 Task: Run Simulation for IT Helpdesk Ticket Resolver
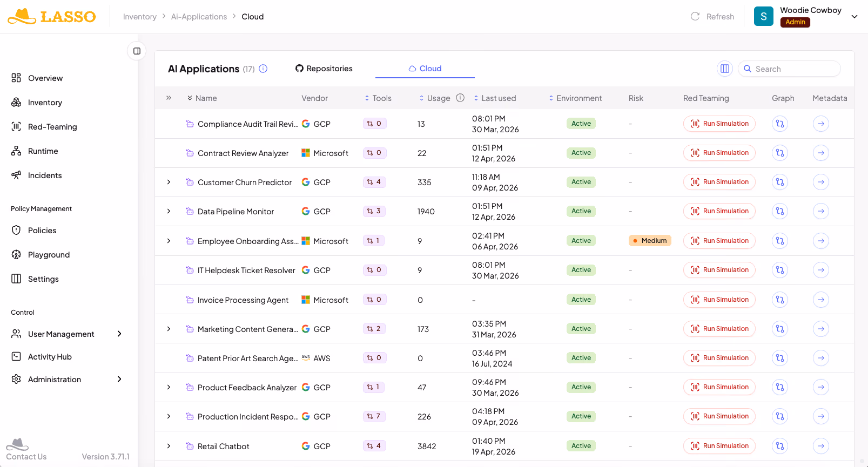719,270
